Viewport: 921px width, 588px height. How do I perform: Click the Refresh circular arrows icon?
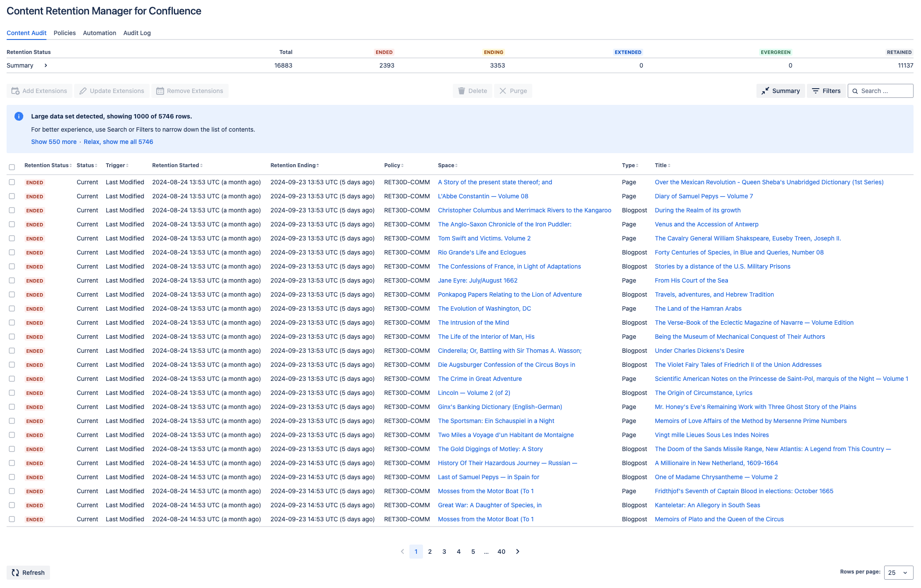coord(15,573)
